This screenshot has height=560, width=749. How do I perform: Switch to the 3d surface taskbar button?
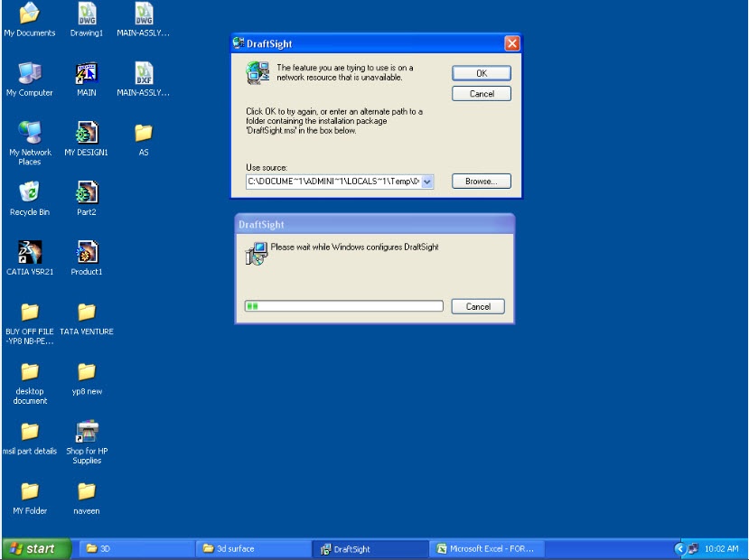[x=253, y=548]
